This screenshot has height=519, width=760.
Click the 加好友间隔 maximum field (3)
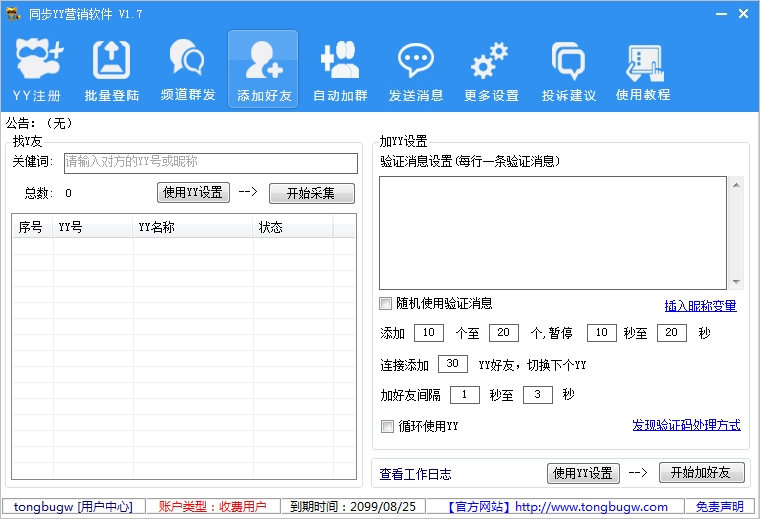pyautogui.click(x=538, y=395)
